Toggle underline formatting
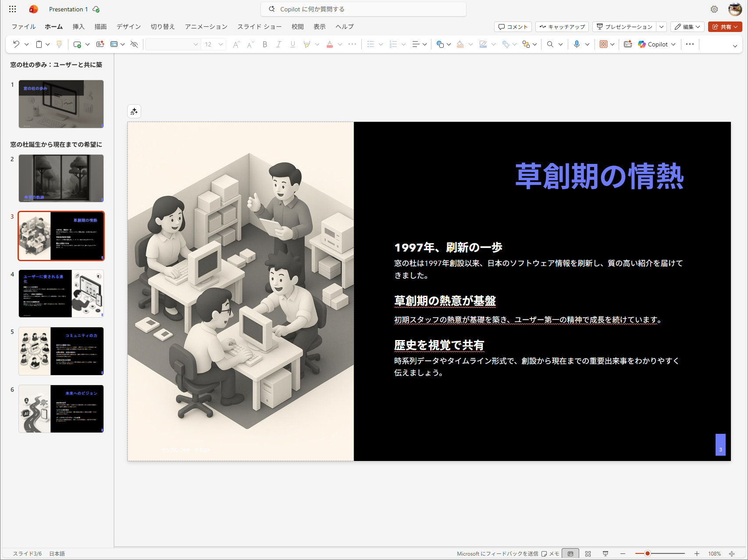The height and width of the screenshot is (560, 748). coord(292,44)
